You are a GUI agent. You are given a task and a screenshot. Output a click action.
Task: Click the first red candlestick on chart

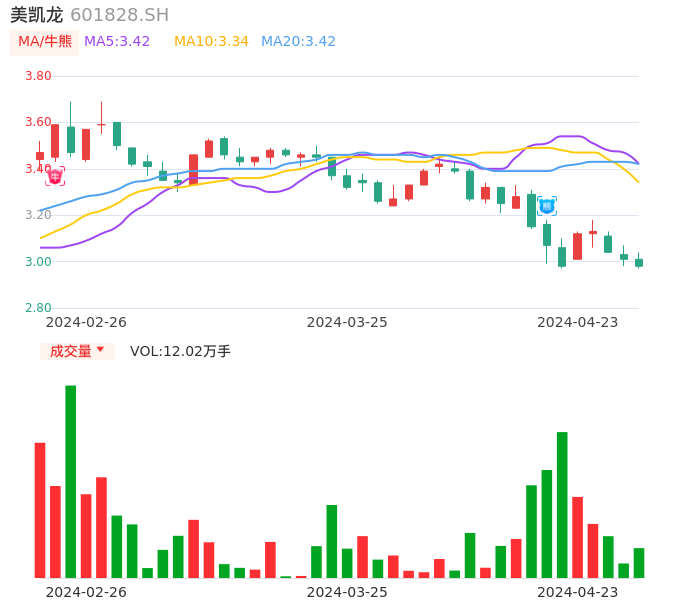coord(40,155)
